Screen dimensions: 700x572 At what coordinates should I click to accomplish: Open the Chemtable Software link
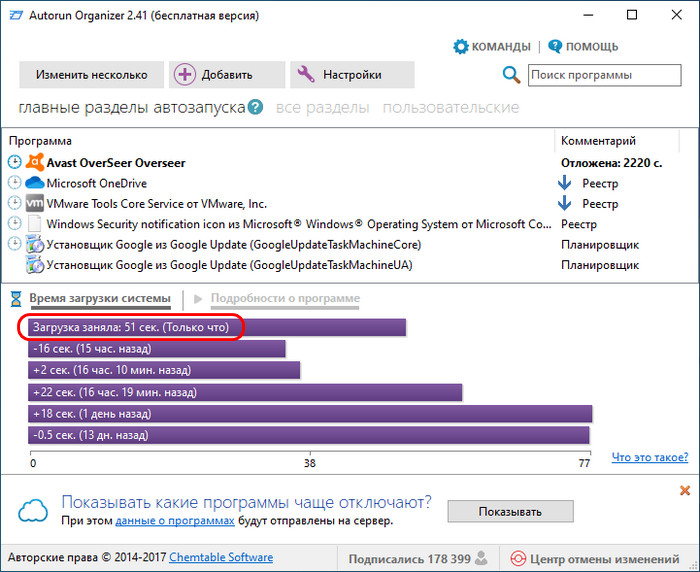[x=221, y=557]
